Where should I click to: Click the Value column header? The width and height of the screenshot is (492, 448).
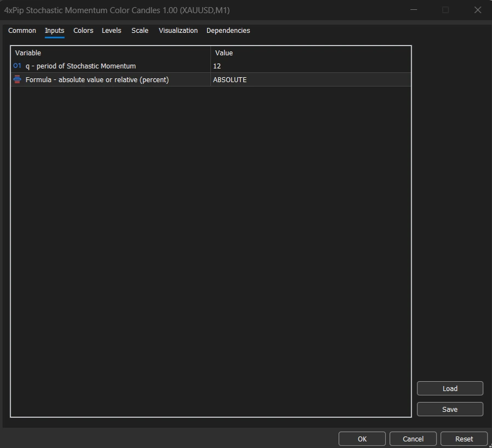pos(310,53)
